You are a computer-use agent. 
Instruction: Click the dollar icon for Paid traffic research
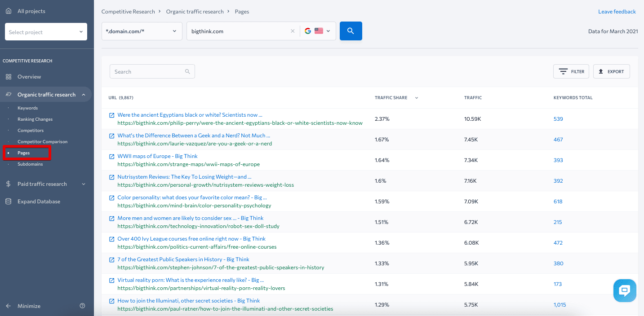(9, 184)
